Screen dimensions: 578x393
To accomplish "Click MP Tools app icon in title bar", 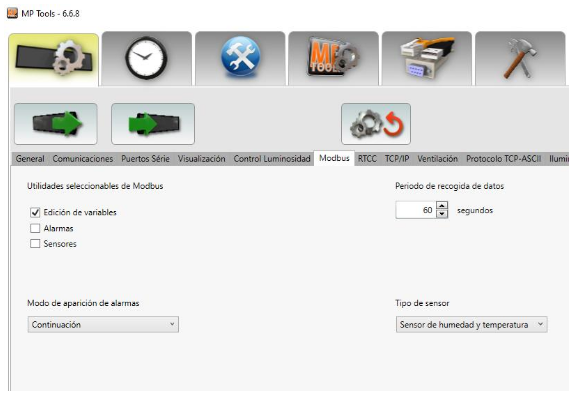I will pyautogui.click(x=13, y=13).
